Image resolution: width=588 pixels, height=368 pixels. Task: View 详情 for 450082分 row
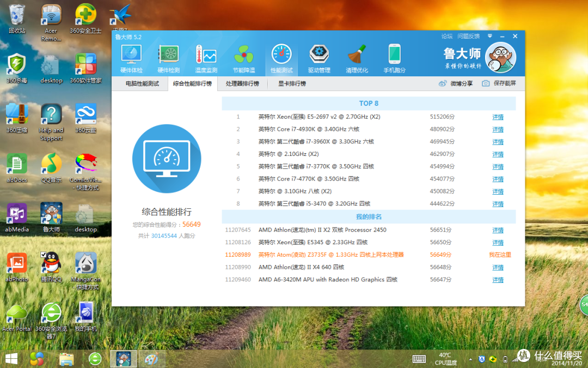[498, 191]
